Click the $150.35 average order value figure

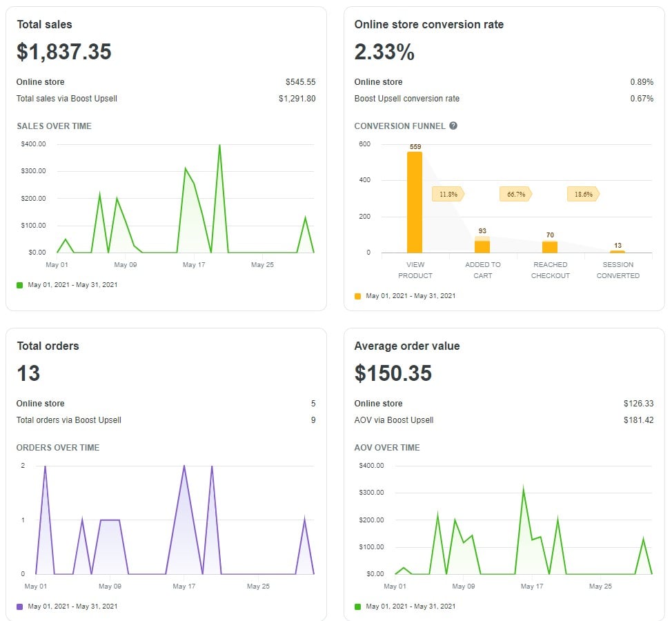[x=393, y=373]
